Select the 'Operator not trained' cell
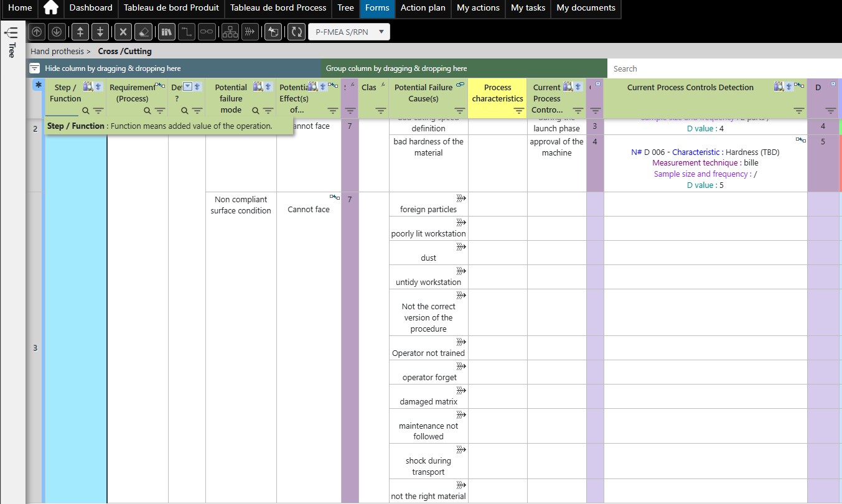 coord(429,348)
